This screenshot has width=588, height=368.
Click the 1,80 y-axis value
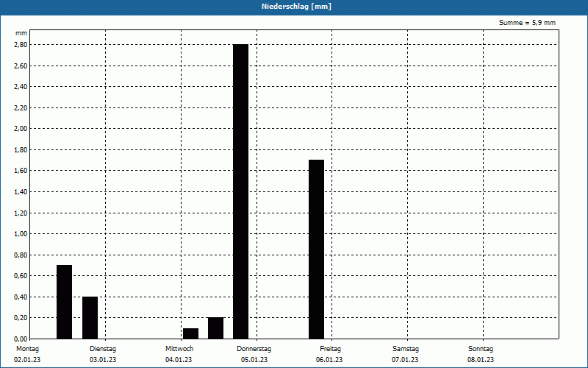coord(21,150)
